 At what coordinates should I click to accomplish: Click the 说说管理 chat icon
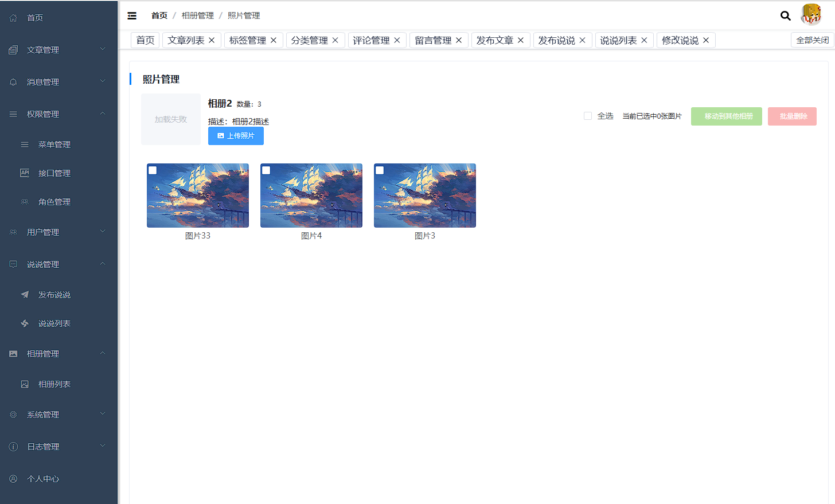[x=13, y=264]
